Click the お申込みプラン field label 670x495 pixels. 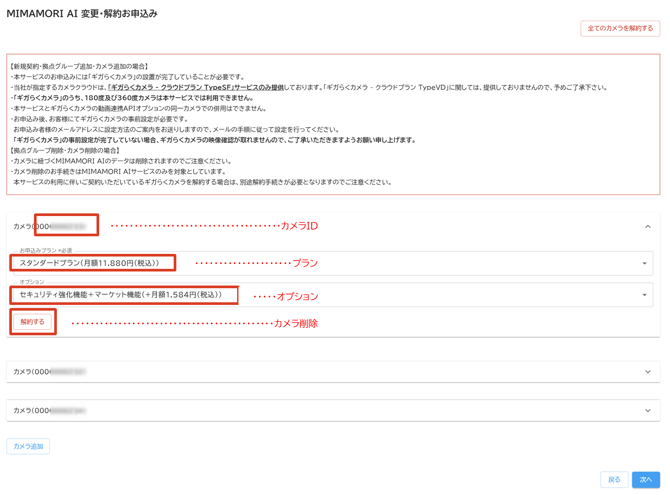click(45, 250)
